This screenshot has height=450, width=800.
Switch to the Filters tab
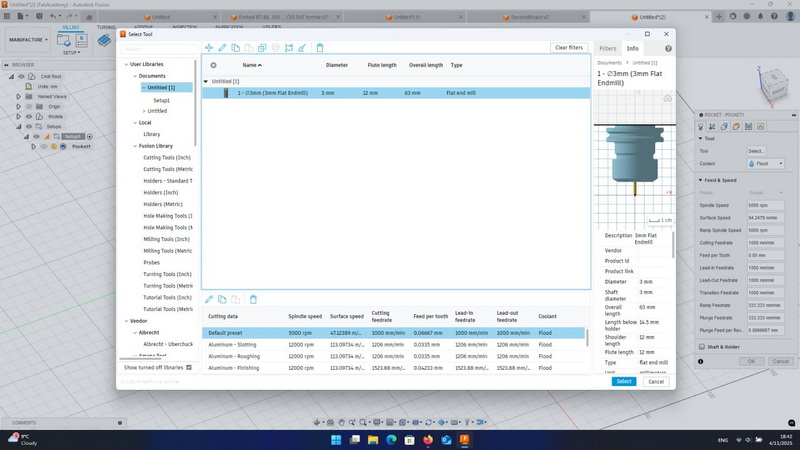click(608, 48)
